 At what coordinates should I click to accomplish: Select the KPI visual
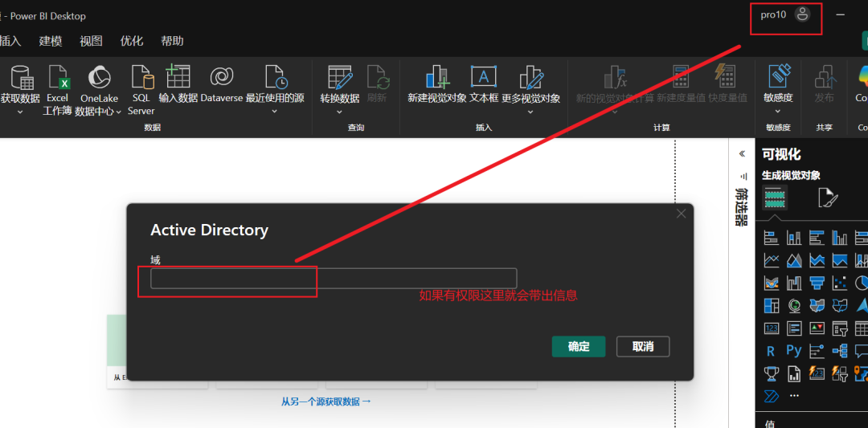click(817, 328)
